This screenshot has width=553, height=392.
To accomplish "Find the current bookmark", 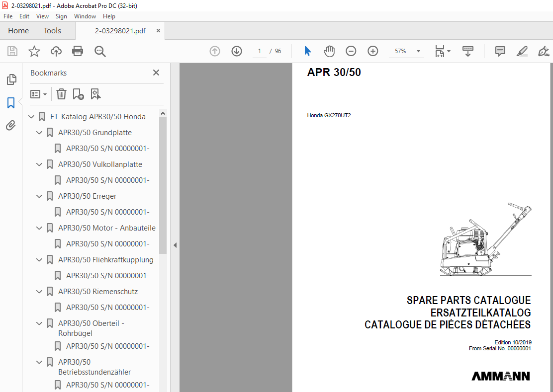I will coord(95,94).
